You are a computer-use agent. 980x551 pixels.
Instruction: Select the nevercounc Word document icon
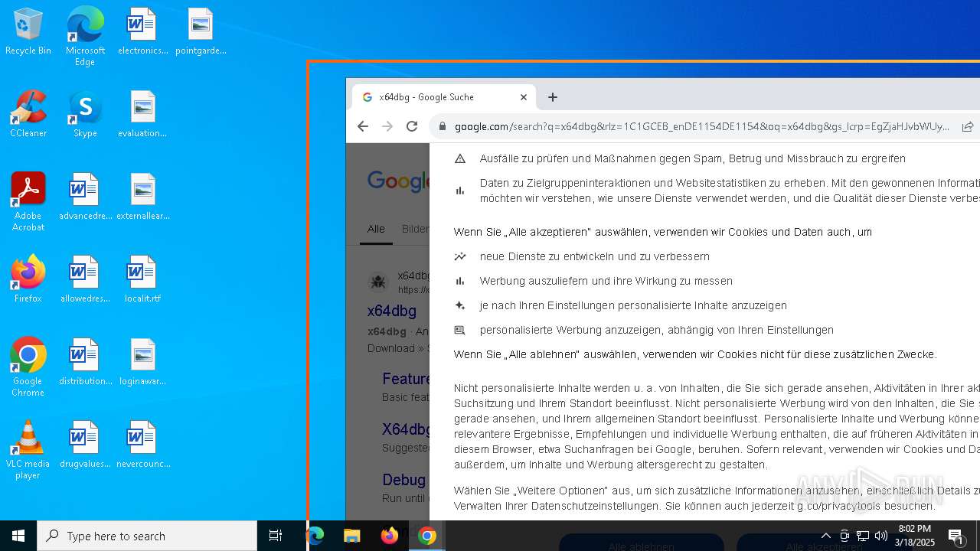pos(142,445)
